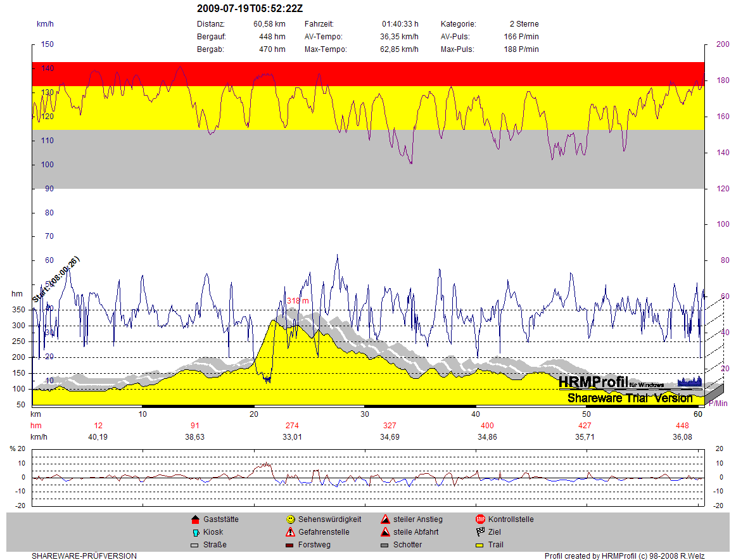This screenshot has height=560, width=736.
Task: Select the gray Schotter legend swatch
Action: [385, 545]
